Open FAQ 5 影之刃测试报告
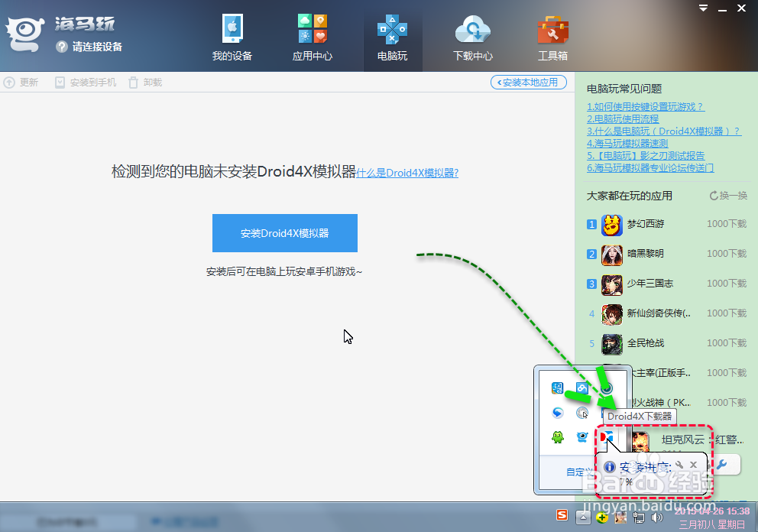 646,156
